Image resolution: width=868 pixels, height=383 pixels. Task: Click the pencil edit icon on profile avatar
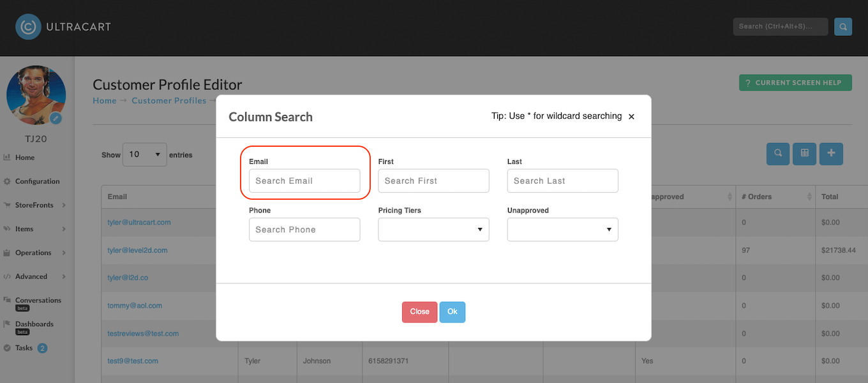56,118
